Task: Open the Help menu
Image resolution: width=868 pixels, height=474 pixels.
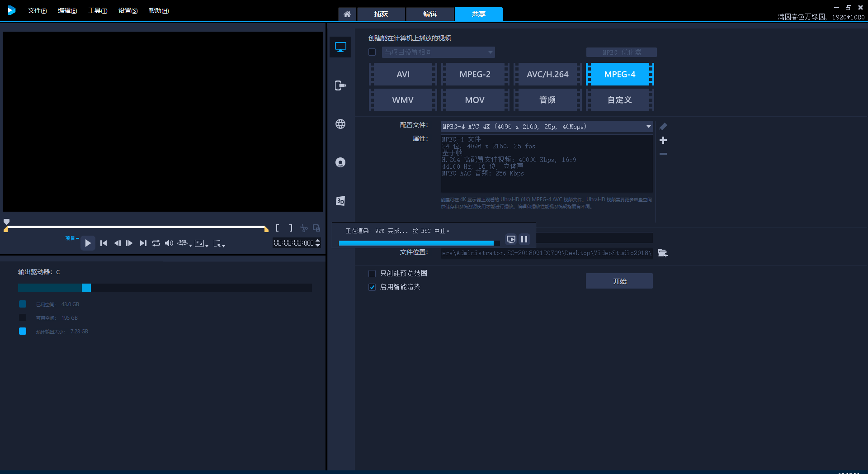Action: click(x=159, y=10)
